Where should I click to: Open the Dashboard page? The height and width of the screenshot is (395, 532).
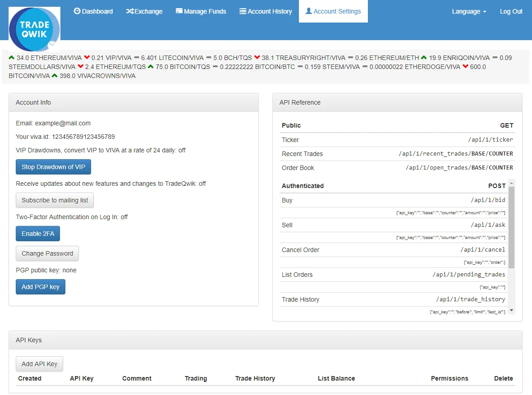click(93, 11)
